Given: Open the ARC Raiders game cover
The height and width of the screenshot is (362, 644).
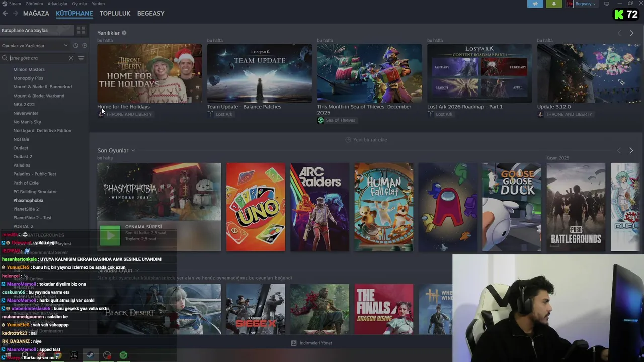Looking at the screenshot, I should [319, 207].
